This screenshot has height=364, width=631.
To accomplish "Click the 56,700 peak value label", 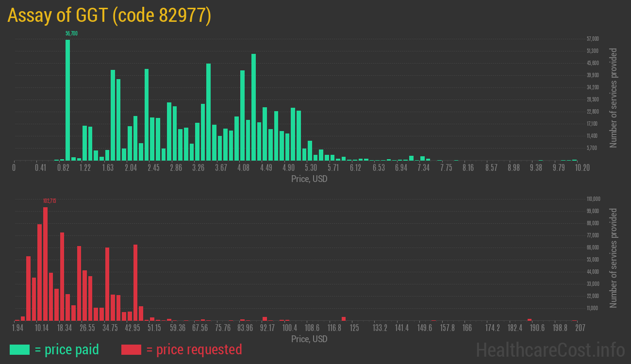I will [x=71, y=33].
